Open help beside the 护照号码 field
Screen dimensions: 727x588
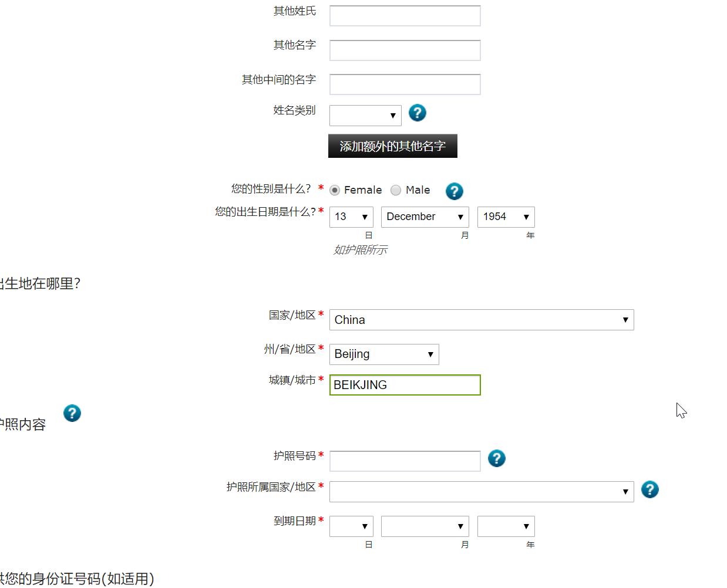(496, 459)
